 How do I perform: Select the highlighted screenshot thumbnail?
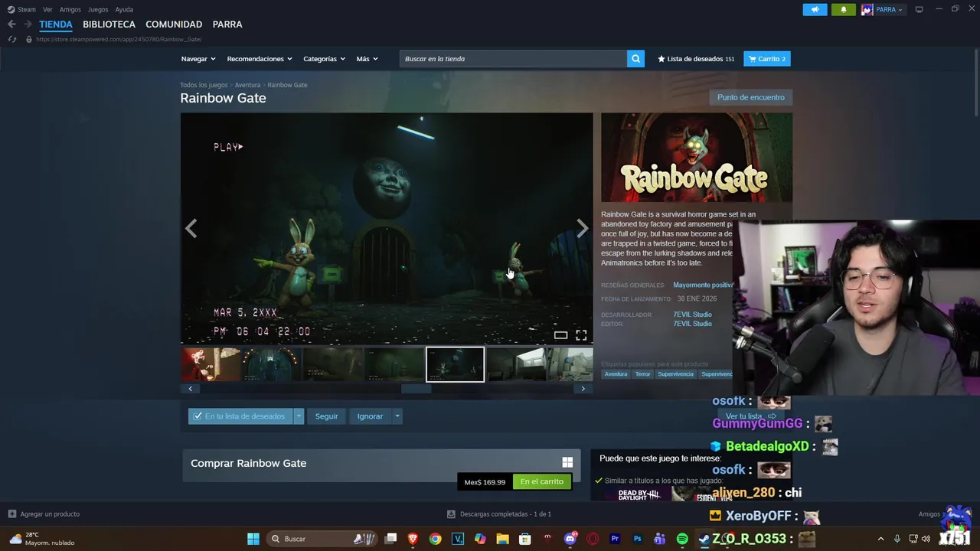pos(455,364)
